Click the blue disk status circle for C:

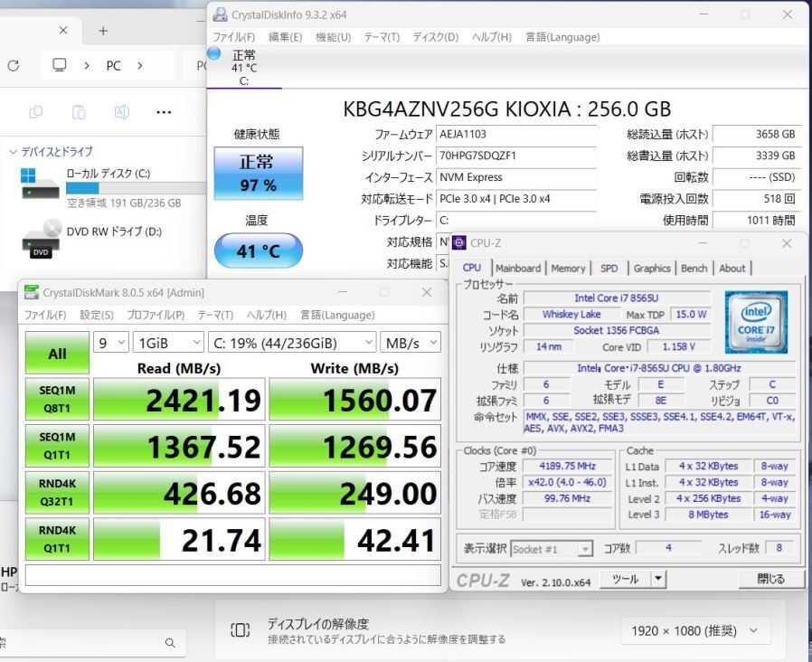coord(214,53)
